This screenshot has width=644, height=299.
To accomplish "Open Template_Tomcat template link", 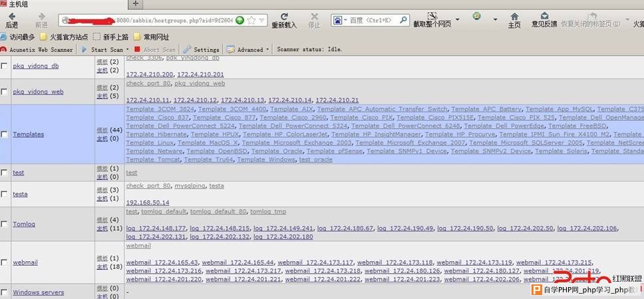I will [153, 159].
